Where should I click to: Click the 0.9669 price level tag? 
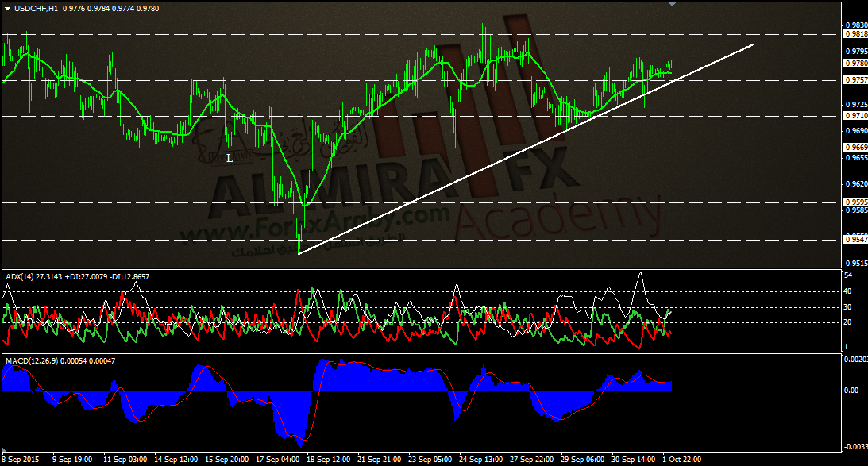[856, 147]
